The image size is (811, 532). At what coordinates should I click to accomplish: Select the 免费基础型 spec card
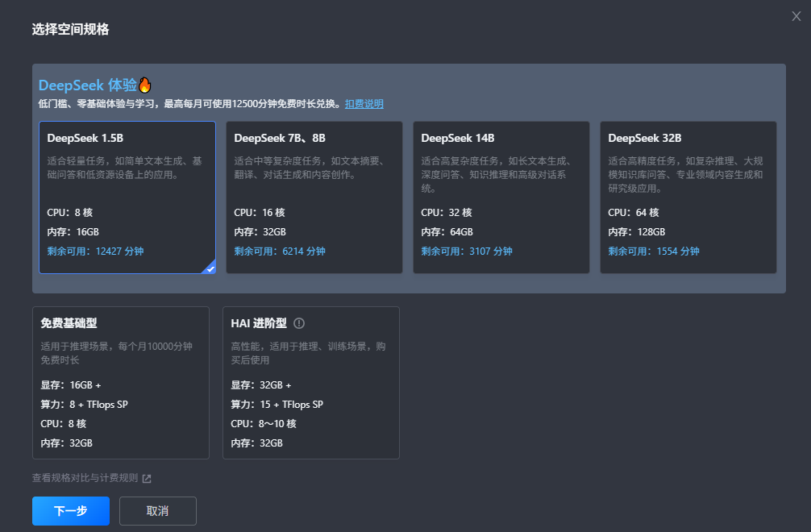(120, 383)
